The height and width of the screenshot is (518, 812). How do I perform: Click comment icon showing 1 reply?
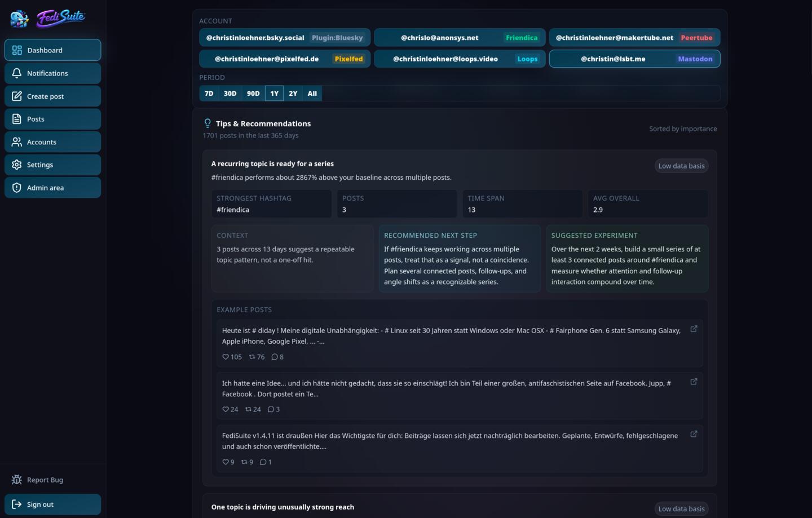tap(263, 462)
